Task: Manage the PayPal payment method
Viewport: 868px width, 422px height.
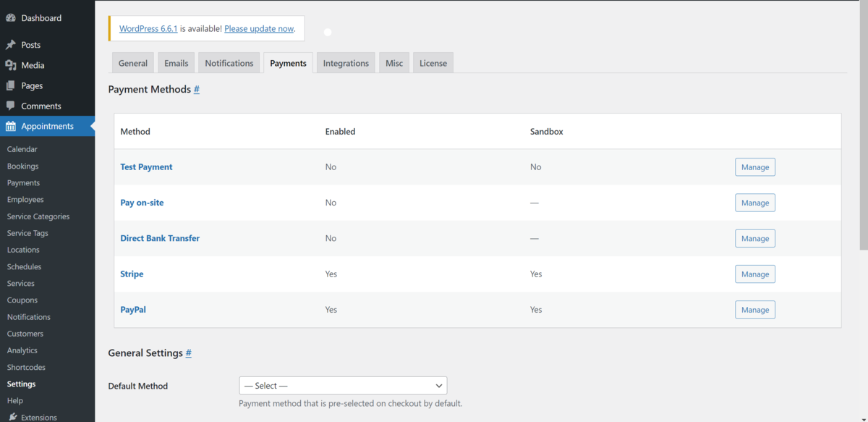Action: pyautogui.click(x=755, y=310)
